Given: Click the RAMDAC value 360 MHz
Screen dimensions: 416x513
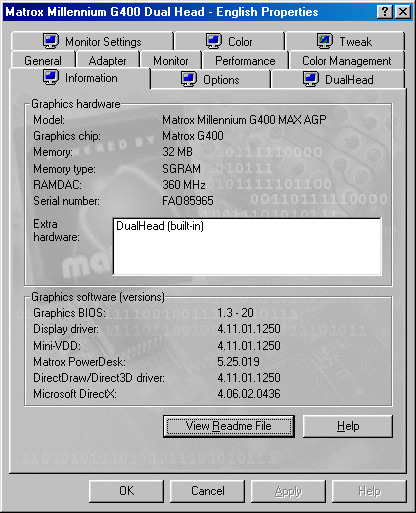Looking at the screenshot, I should [x=184, y=185].
